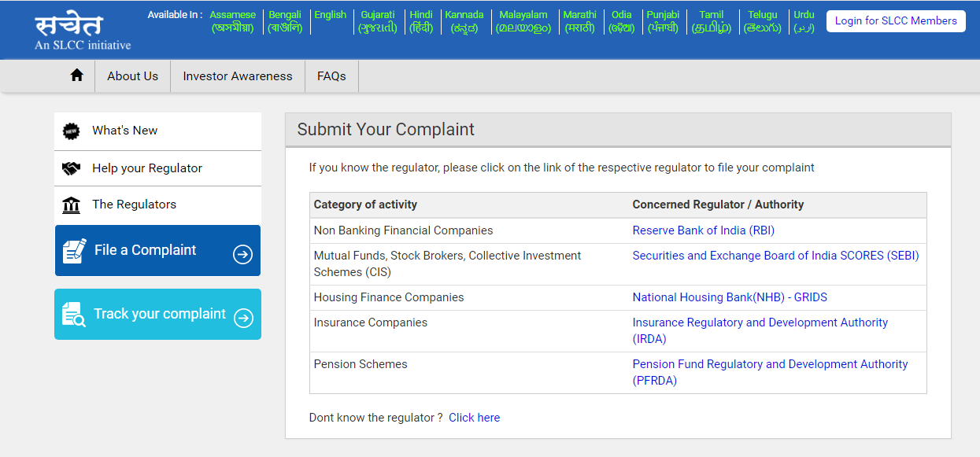
Task: Click the home icon in navigation bar
Action: [76, 76]
